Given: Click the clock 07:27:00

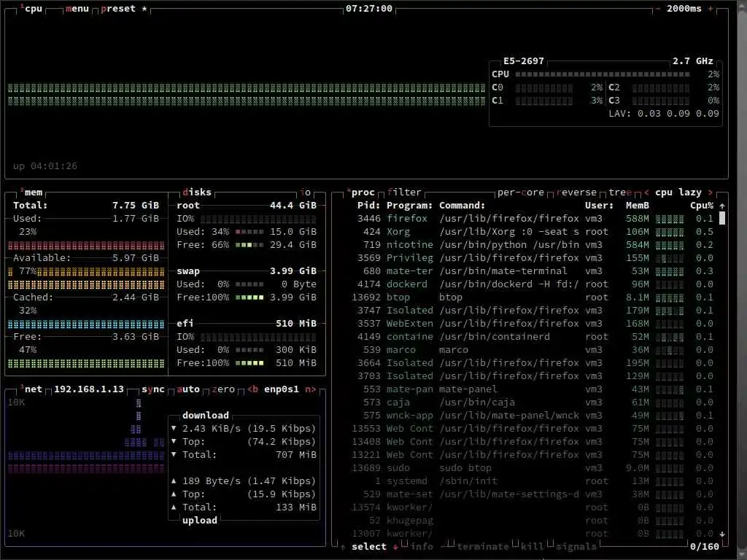Looking at the screenshot, I should [368, 9].
